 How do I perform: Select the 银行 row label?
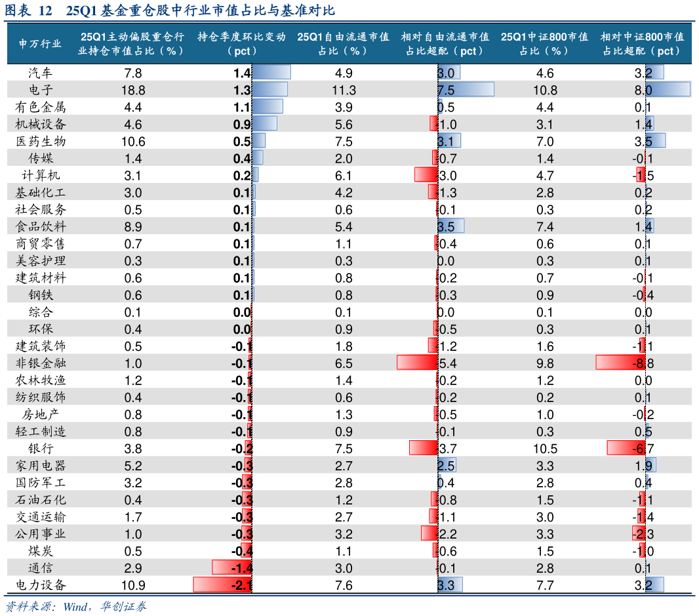click(41, 448)
